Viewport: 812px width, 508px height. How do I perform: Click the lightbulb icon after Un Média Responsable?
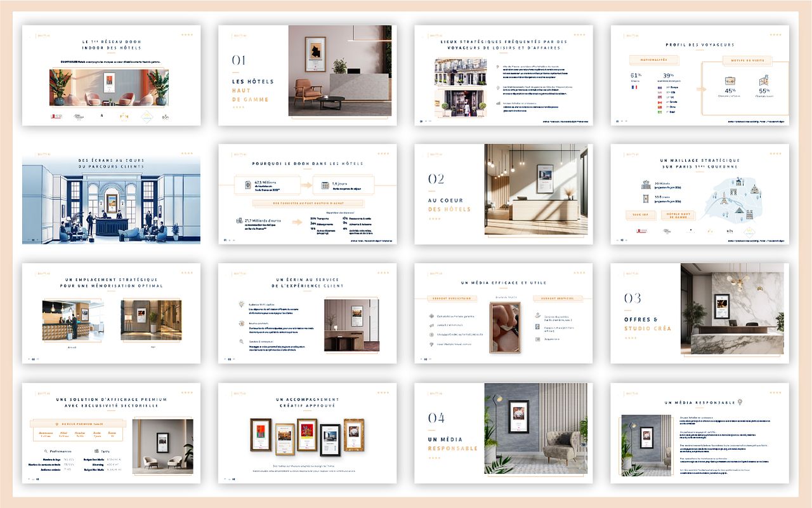(740, 402)
